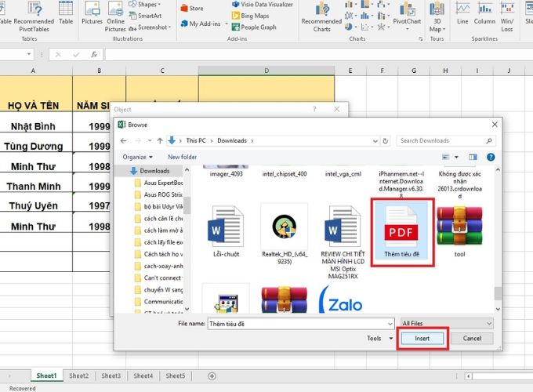This screenshot has width=533, height=392.
Task: Select column D header
Action: (266, 71)
